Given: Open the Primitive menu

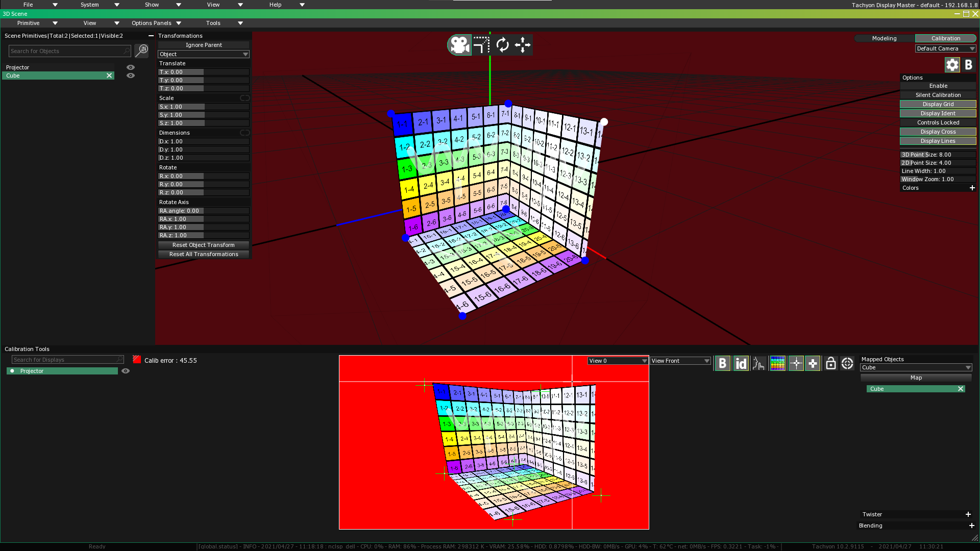Looking at the screenshot, I should point(37,23).
